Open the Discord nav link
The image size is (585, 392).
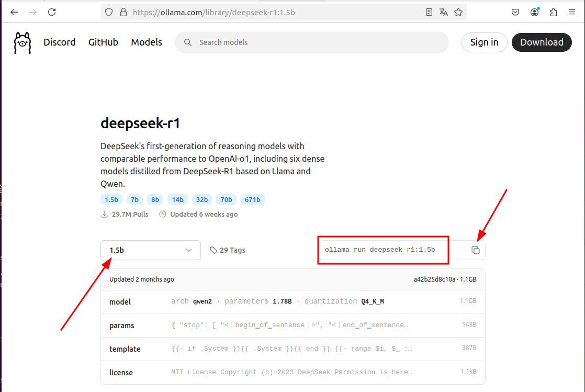point(59,42)
